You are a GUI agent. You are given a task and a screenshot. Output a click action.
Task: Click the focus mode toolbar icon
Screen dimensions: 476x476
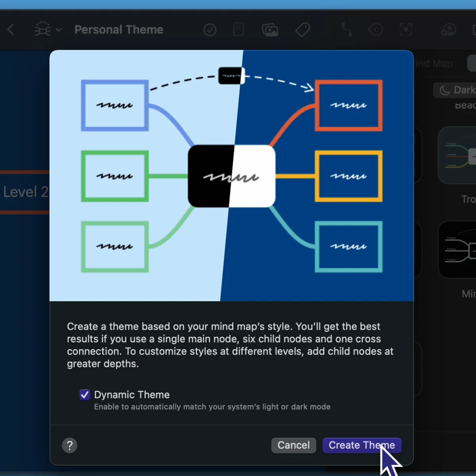406,29
